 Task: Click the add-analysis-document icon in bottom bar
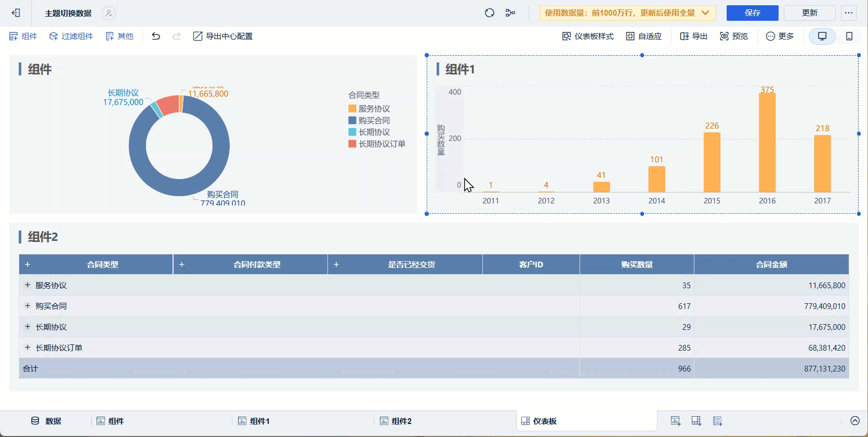pyautogui.click(x=718, y=421)
